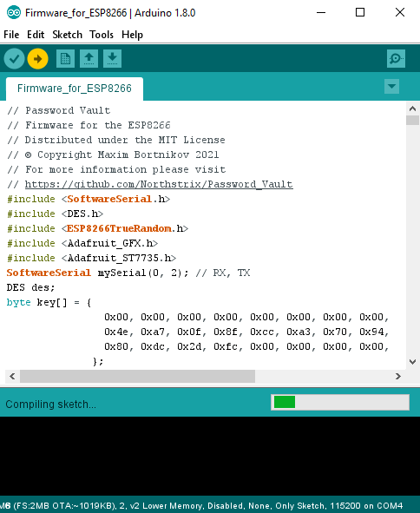420x513 pixels.
Task: Click the Arduino logo in title bar
Action: (x=14, y=13)
